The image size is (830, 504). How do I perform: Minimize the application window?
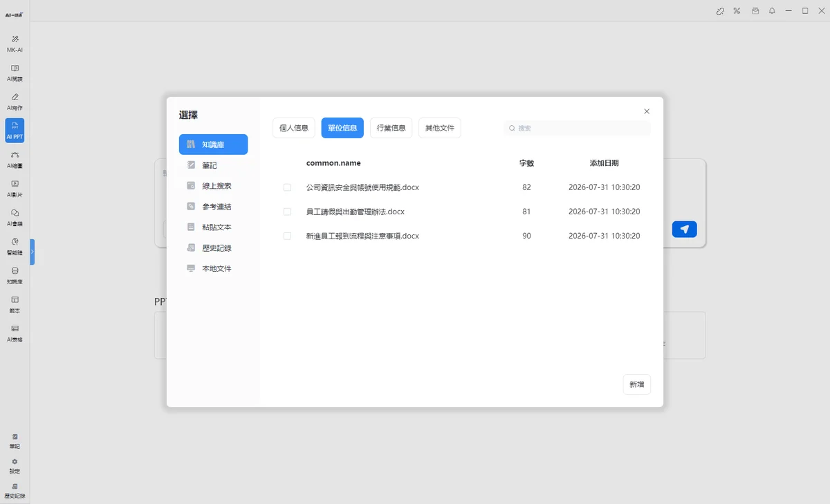[x=789, y=11]
